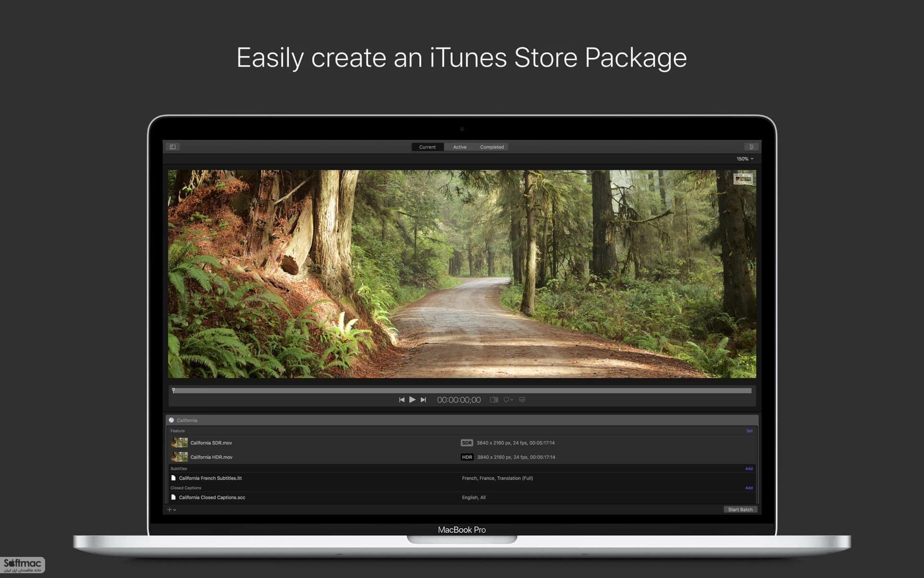Click the Subtitles section label
The image size is (924, 578).
tap(179, 469)
